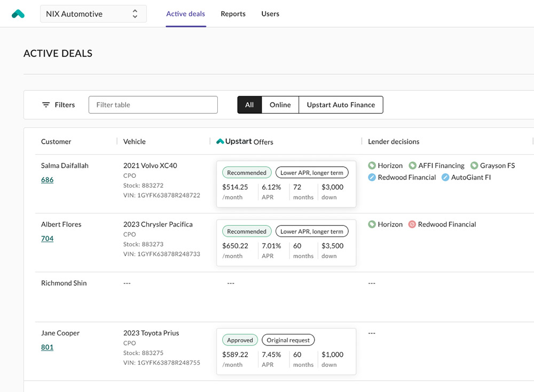The height and width of the screenshot is (392, 534).
Task: Click the Vehicle column header
Action: (135, 142)
